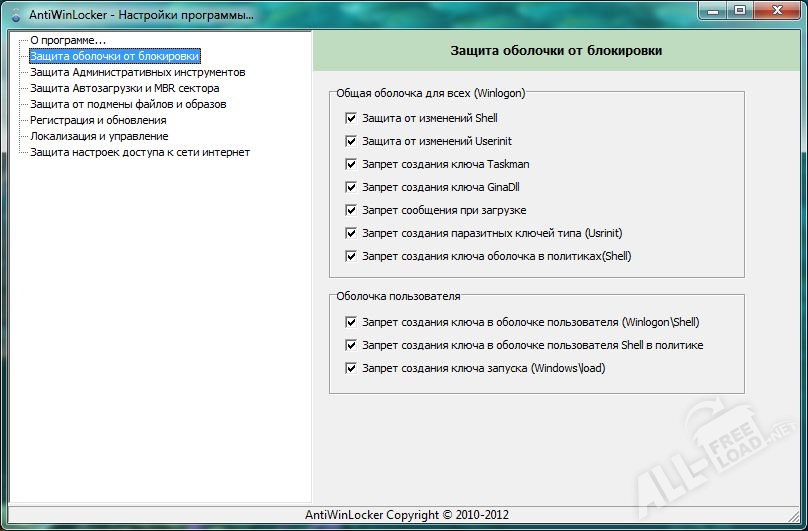
Task: Toggle 'Запрет создания ключа GinaDll' checkbox
Action: [x=351, y=187]
